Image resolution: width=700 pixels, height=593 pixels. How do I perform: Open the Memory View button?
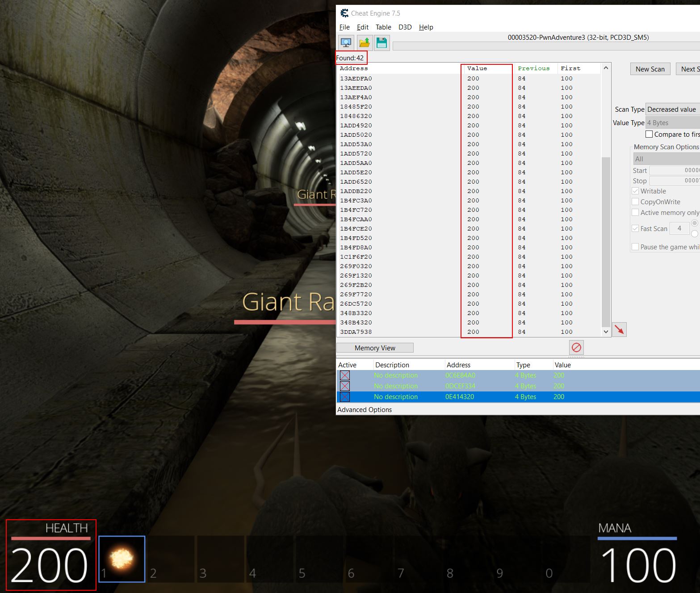pyautogui.click(x=375, y=348)
